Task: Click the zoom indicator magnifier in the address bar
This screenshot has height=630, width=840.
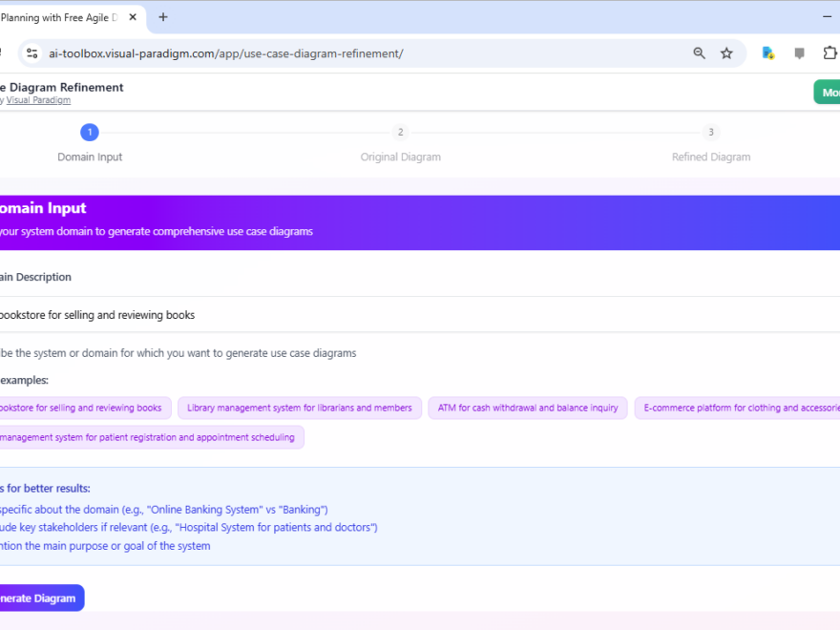Action: (700, 53)
